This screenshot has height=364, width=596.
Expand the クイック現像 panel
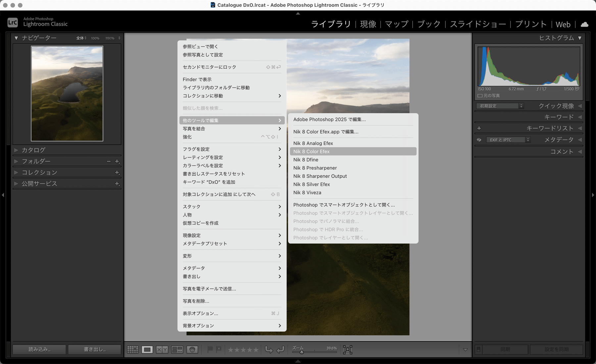(580, 106)
